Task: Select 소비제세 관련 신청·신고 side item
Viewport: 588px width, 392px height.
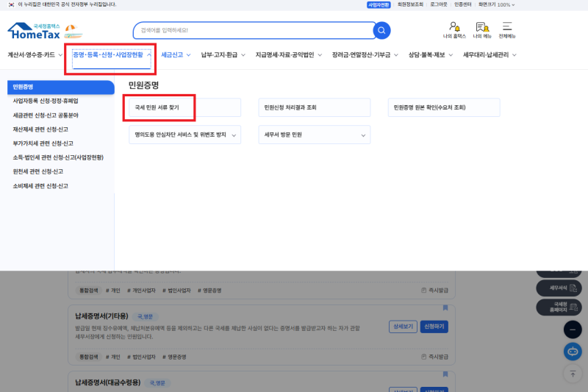Action: point(40,185)
